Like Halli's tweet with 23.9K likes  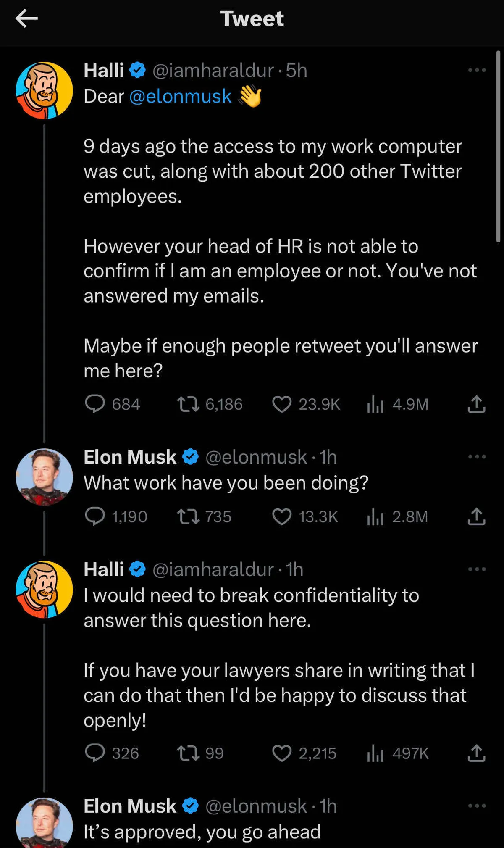[x=281, y=404]
